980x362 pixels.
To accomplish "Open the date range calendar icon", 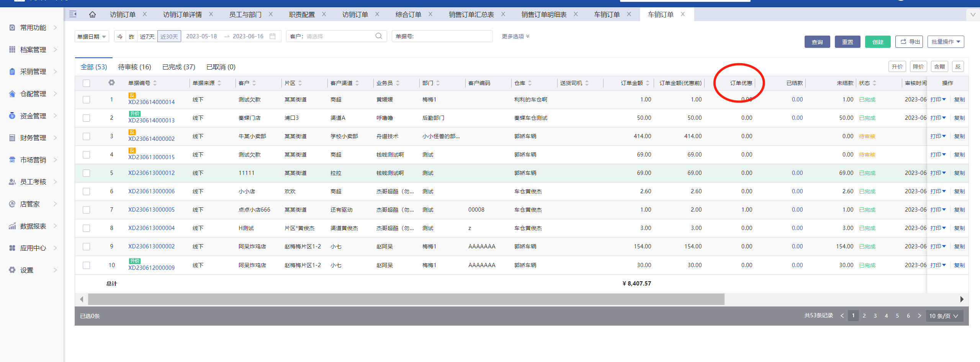I will (x=273, y=36).
